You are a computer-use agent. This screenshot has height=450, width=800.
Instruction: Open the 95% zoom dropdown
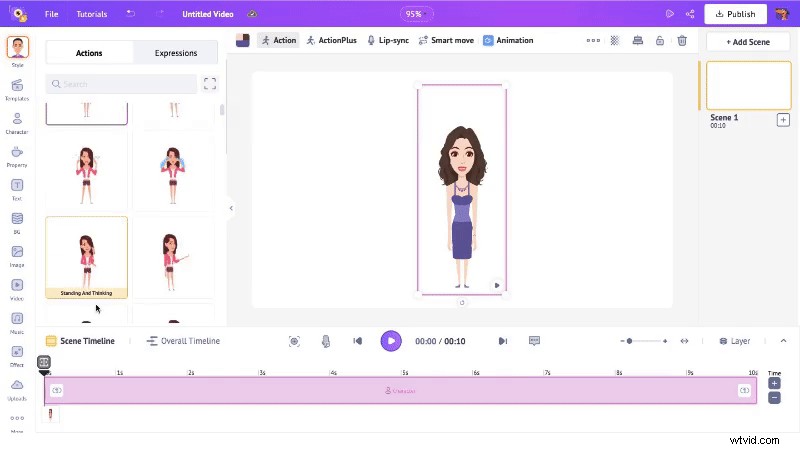coord(416,14)
